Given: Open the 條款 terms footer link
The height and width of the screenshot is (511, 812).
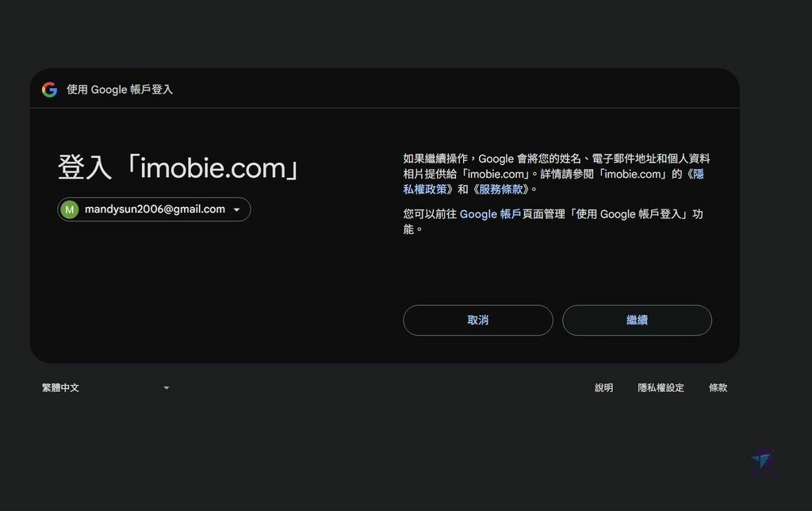Looking at the screenshot, I should 718,388.
